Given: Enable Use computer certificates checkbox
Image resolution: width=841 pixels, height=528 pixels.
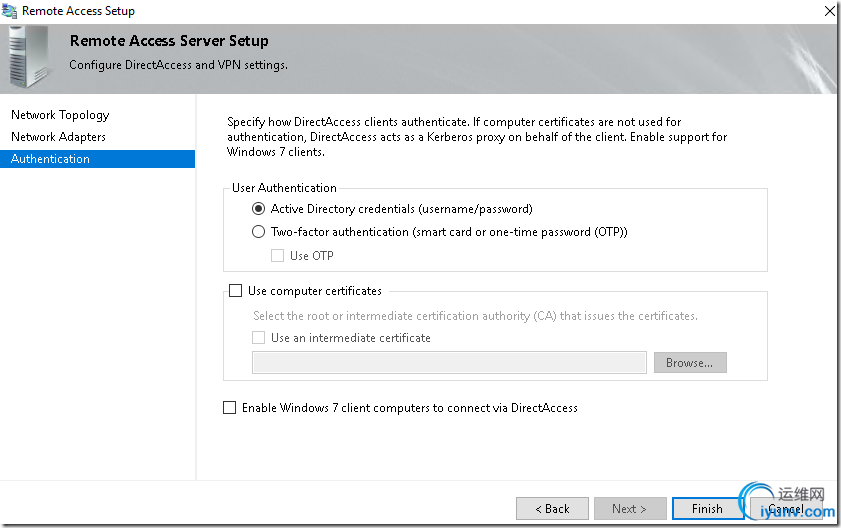Looking at the screenshot, I should [236, 291].
